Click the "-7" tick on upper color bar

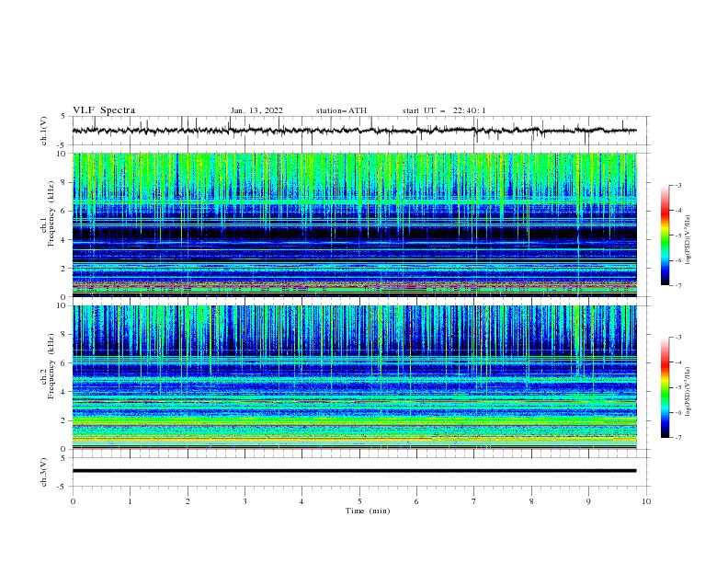677,285
